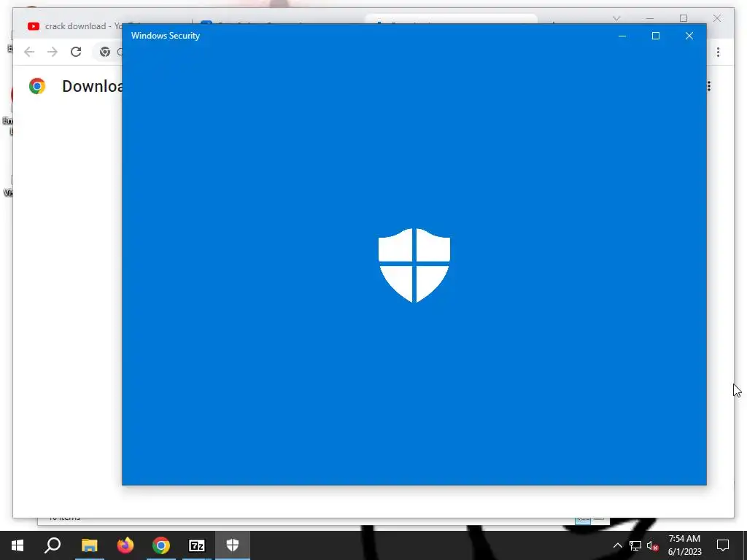This screenshot has height=560, width=747.
Task: Close the Chrome window
Action: pyautogui.click(x=717, y=18)
